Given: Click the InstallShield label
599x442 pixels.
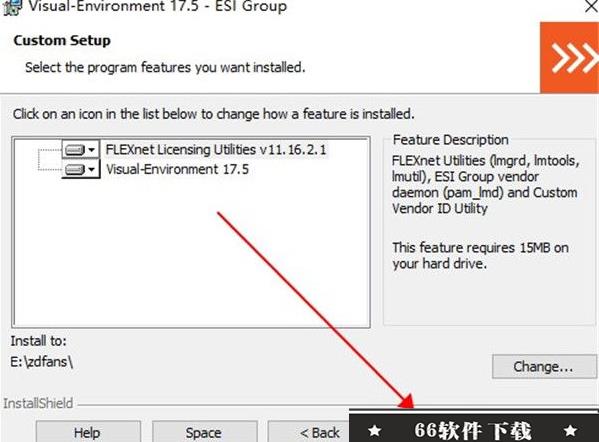Looking at the screenshot, I should [x=38, y=403].
